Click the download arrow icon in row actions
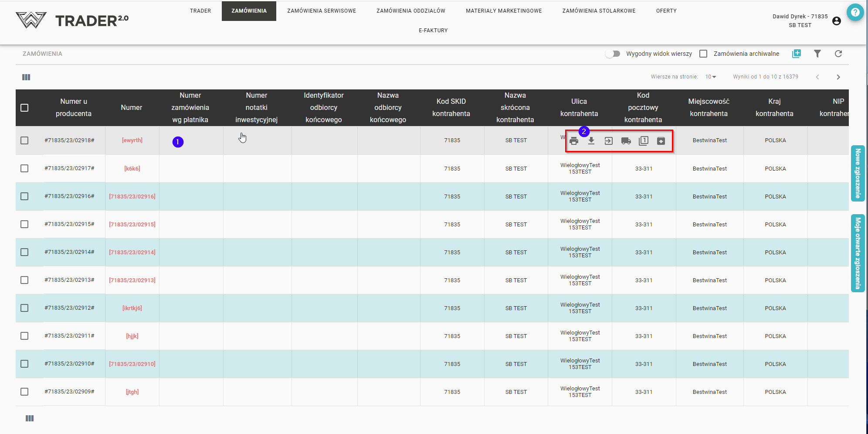 (x=591, y=141)
